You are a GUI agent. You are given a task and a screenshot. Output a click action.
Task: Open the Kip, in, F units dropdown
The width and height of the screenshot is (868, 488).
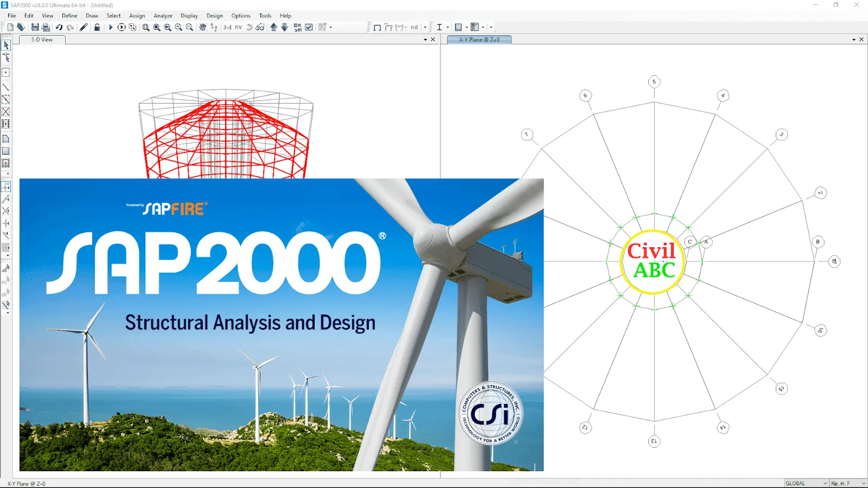click(x=863, y=483)
